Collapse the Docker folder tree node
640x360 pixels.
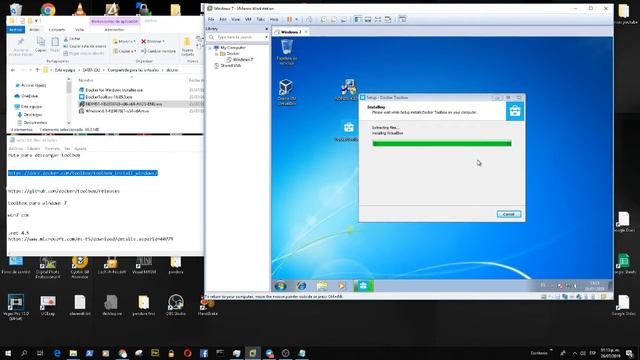(216, 54)
